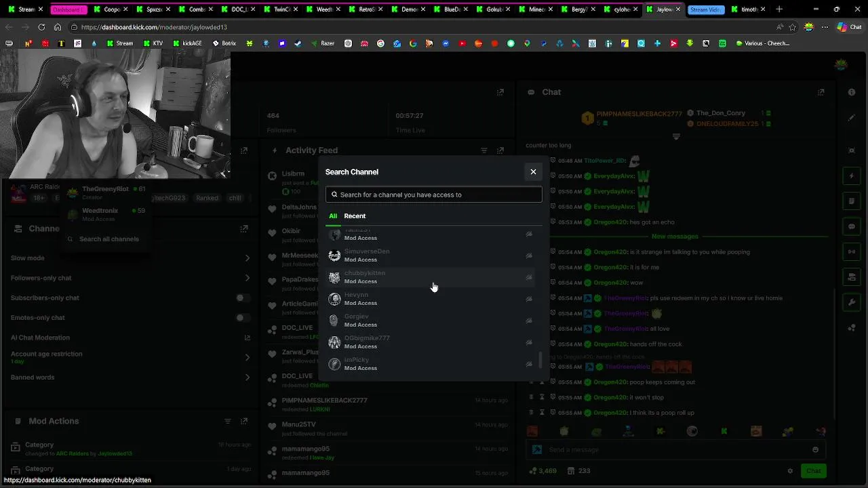Toggle the hide icon on imPicky row
Image resolution: width=868 pixels, height=488 pixels.
[529, 364]
